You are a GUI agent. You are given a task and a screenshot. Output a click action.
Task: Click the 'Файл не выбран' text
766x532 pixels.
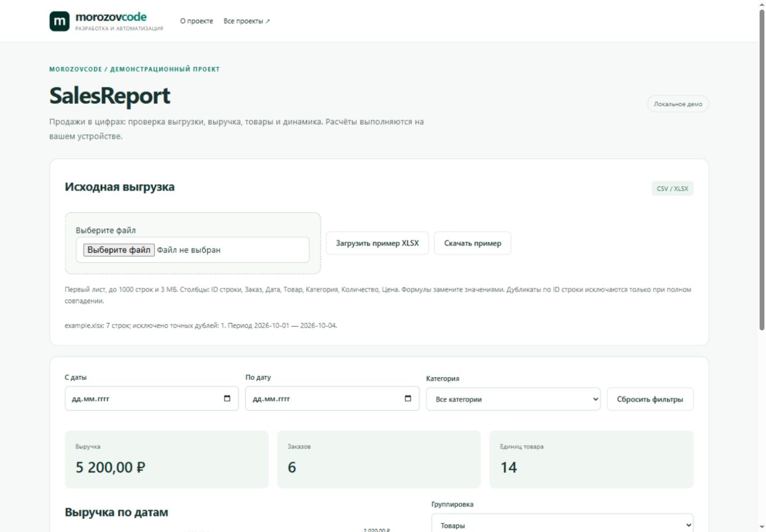[189, 250]
